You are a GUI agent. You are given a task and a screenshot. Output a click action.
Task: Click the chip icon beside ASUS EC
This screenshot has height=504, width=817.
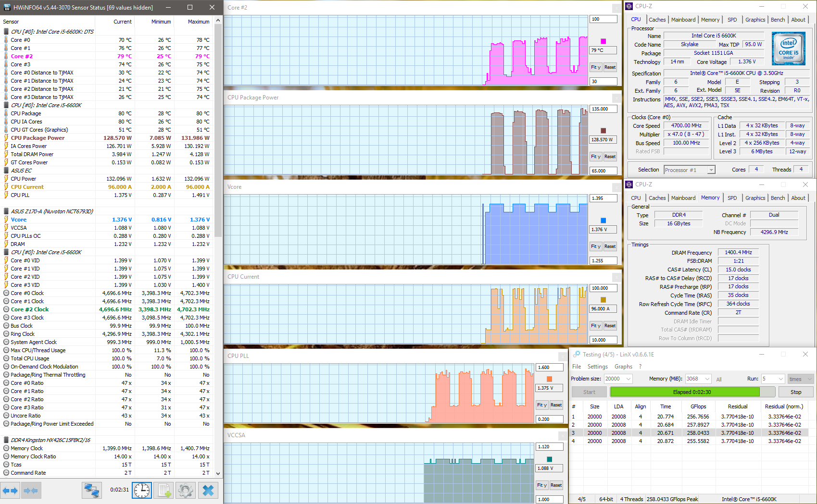tap(6, 171)
